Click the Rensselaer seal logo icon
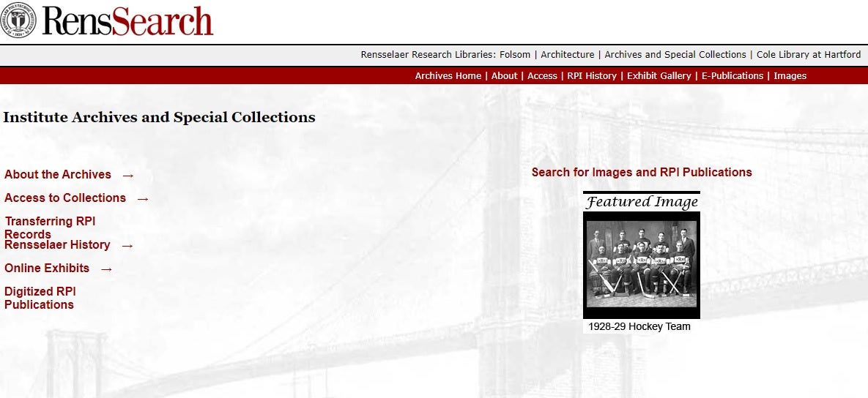The width and height of the screenshot is (868, 398). pos(18,20)
